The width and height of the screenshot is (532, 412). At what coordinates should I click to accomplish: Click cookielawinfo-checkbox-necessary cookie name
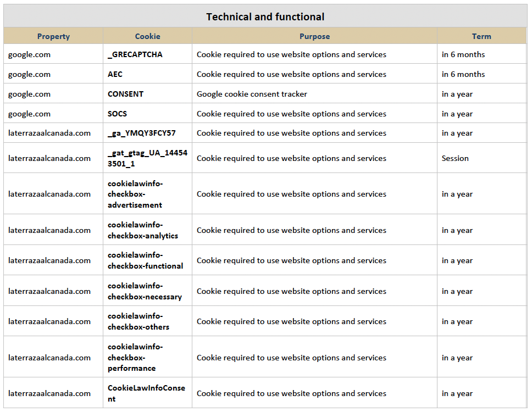coord(145,291)
